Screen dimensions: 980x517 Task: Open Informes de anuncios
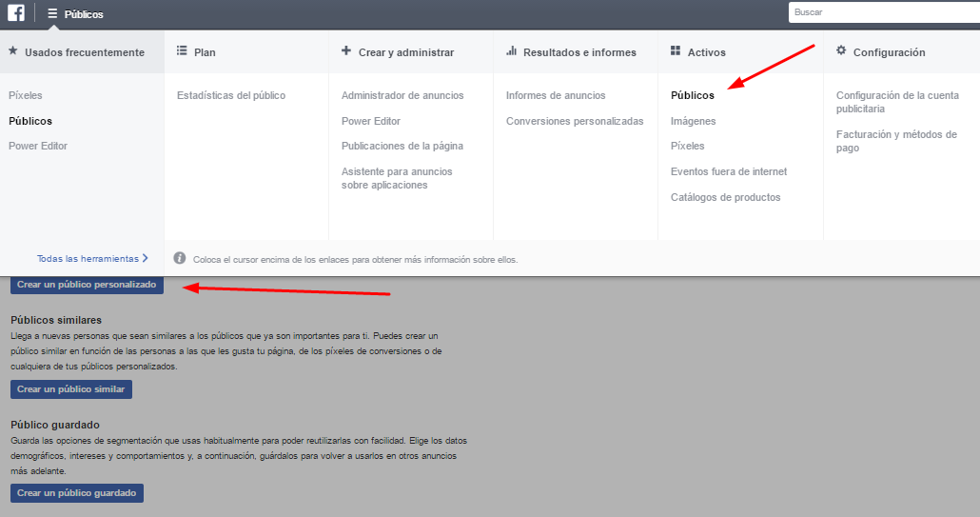click(556, 95)
